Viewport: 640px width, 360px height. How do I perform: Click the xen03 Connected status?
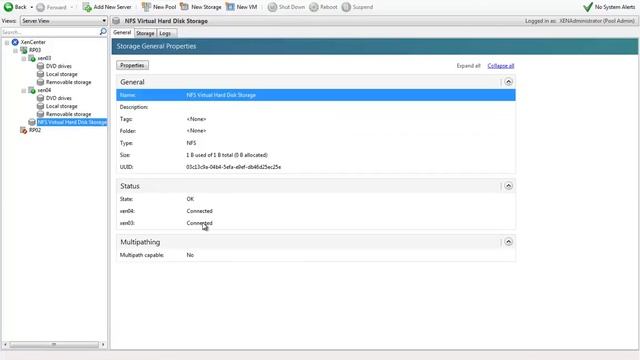point(200,223)
